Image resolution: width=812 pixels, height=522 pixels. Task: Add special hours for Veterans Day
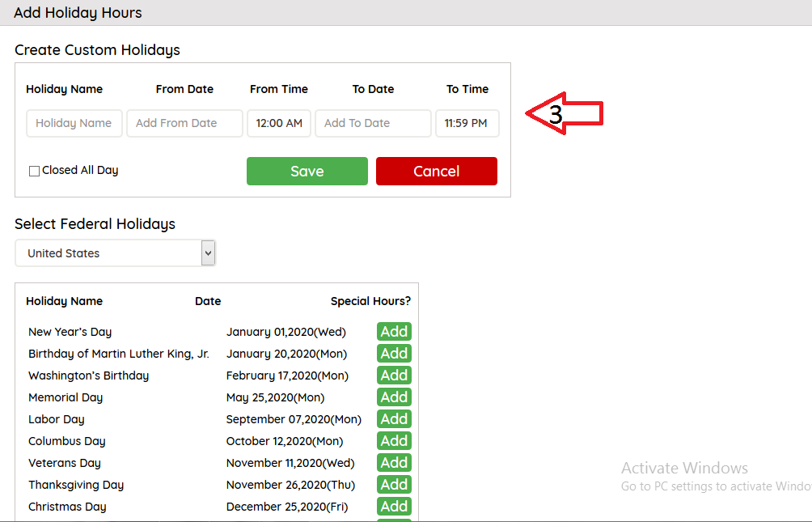[394, 463]
